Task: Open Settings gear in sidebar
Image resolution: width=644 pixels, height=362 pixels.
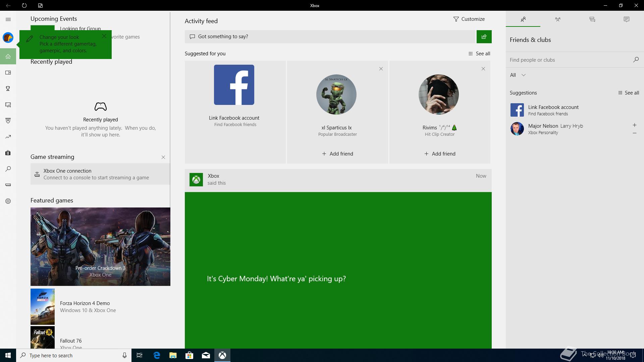Action: [x=8, y=201]
